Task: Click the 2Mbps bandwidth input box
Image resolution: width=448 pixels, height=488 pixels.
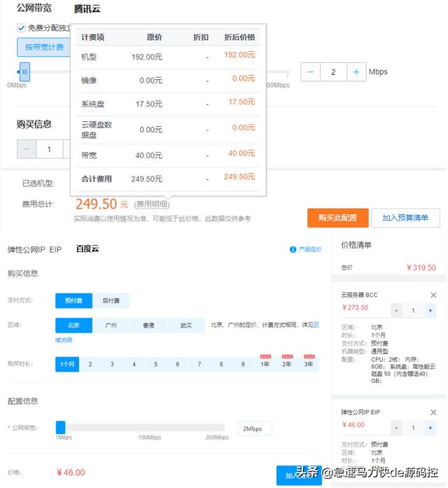Action: point(255,429)
